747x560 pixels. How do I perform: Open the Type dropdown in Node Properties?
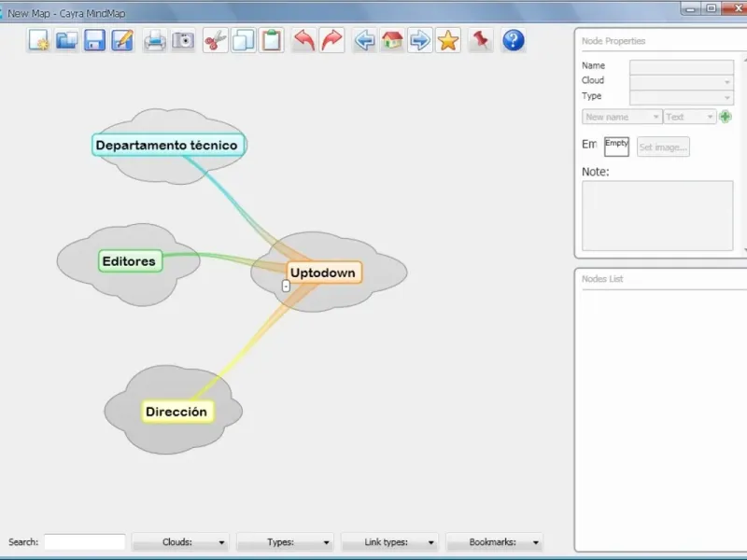[682, 98]
